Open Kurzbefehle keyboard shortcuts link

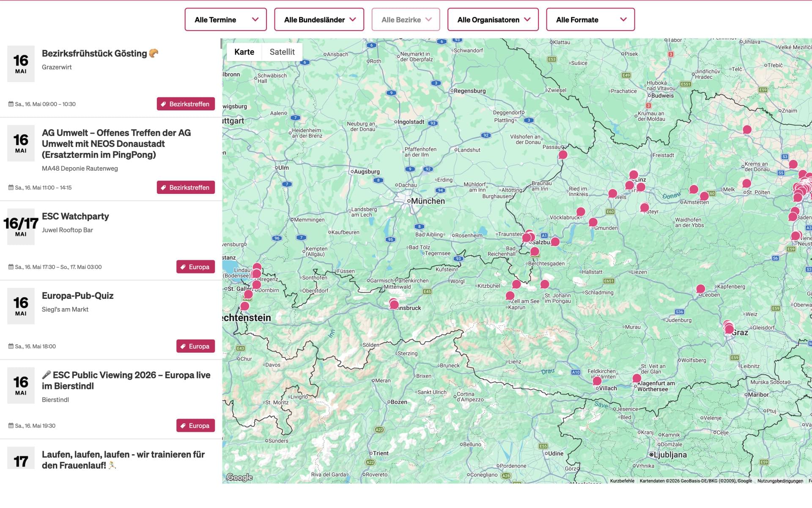[x=622, y=481]
